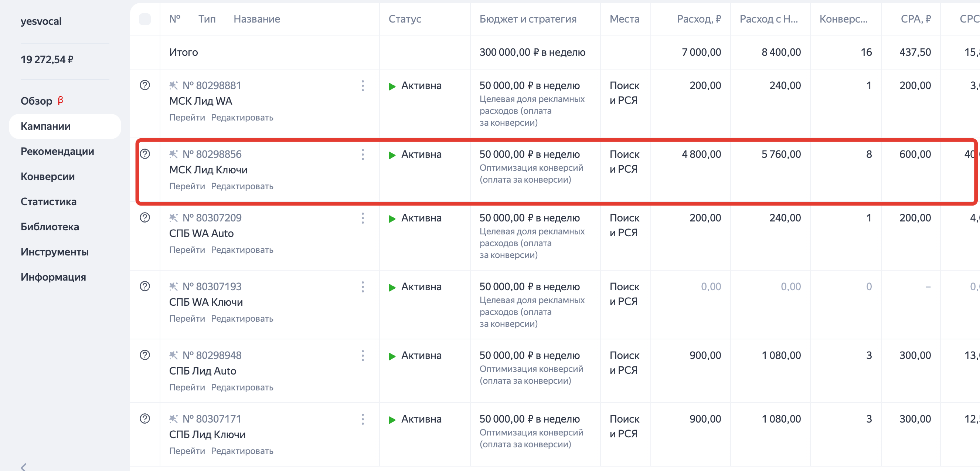This screenshot has height=471, width=980.
Task: Open actions dropdown for СПБ WA Auto
Action: pos(363,218)
